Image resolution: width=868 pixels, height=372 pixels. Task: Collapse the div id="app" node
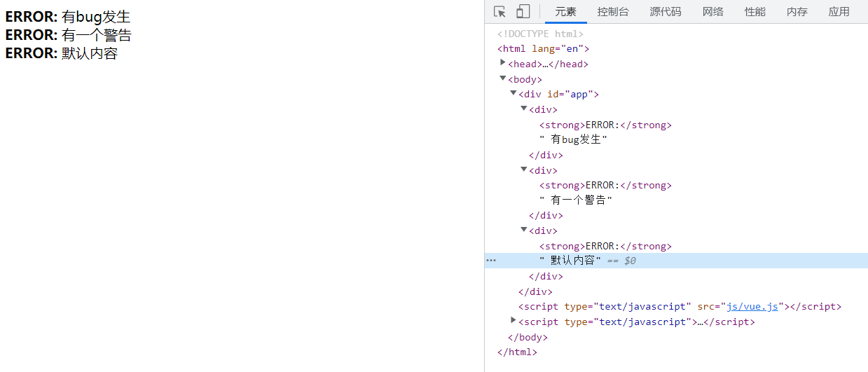click(x=514, y=93)
